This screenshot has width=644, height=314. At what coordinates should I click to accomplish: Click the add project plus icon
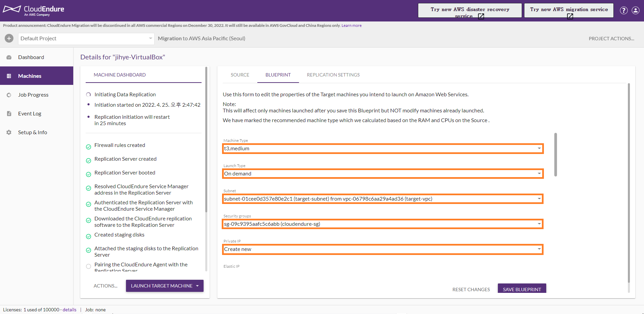click(9, 38)
